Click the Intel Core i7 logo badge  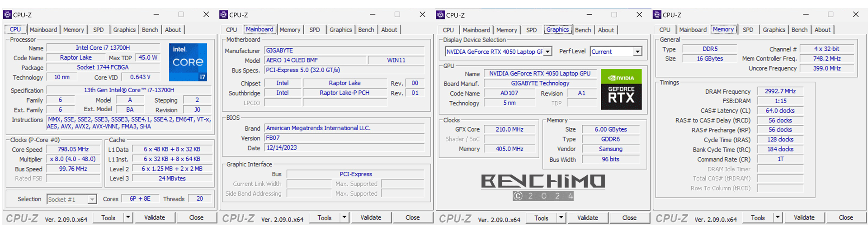click(x=188, y=62)
